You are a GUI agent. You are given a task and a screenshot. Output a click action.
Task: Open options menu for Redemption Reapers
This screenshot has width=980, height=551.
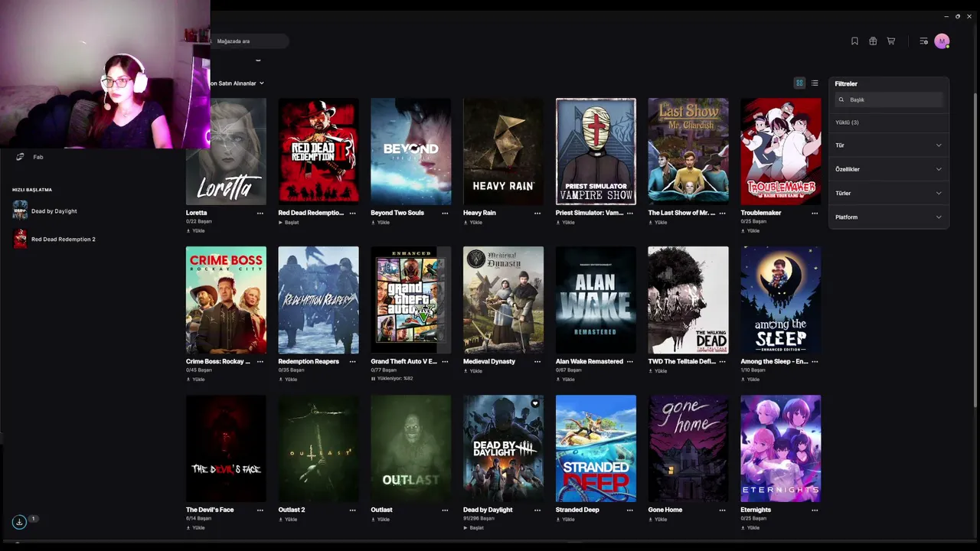[x=352, y=362]
